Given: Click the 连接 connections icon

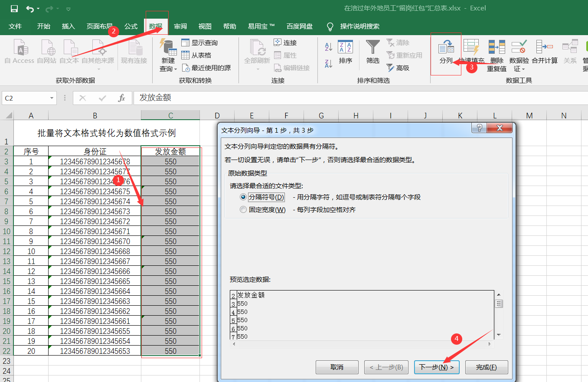Looking at the screenshot, I should coord(278,42).
